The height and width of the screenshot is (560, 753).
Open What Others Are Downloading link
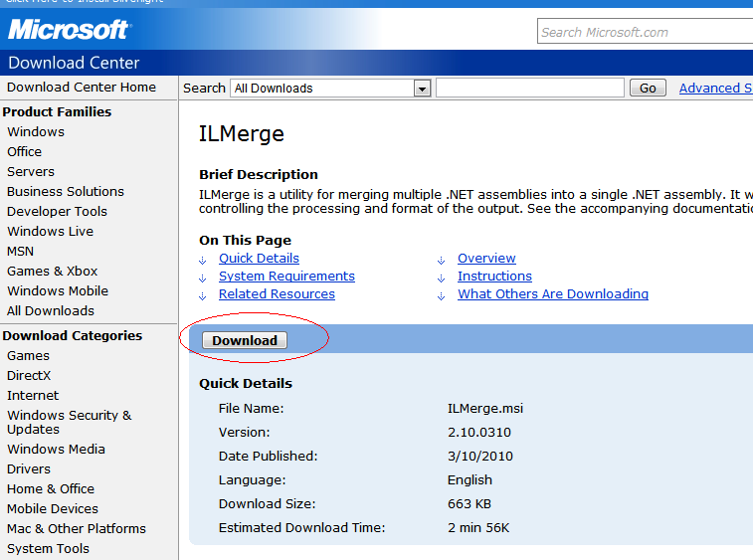coord(553,294)
